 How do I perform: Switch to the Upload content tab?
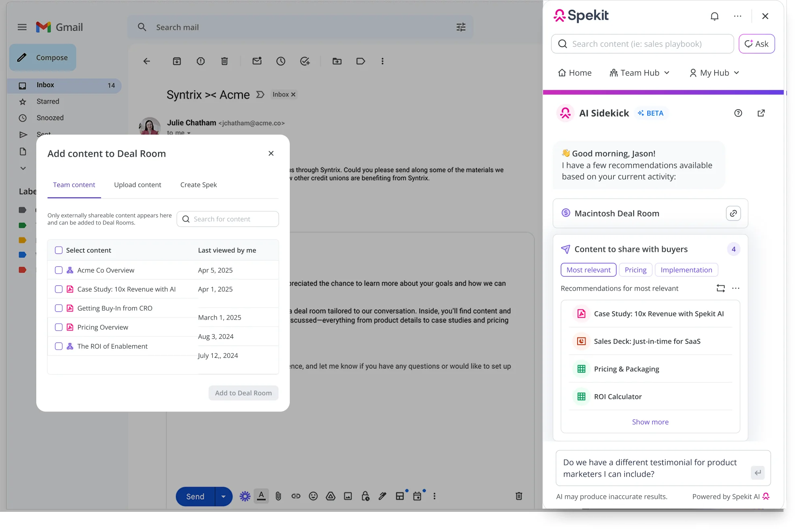[x=137, y=185]
